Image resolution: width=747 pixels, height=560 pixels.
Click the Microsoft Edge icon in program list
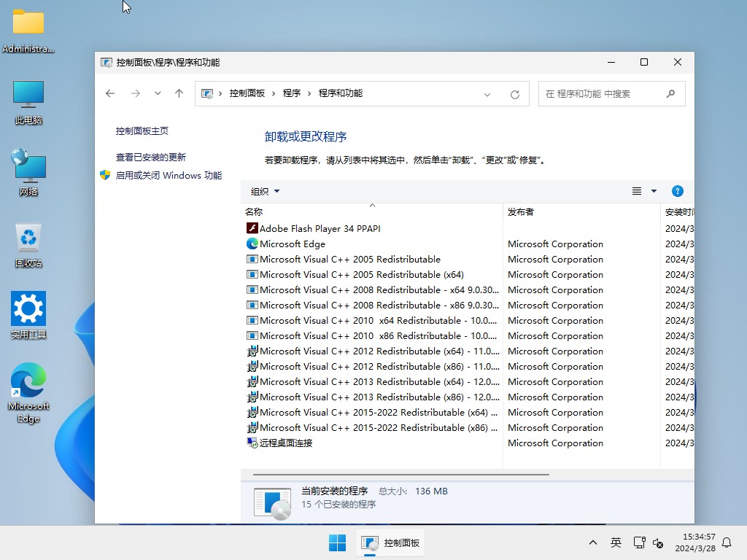(x=252, y=244)
